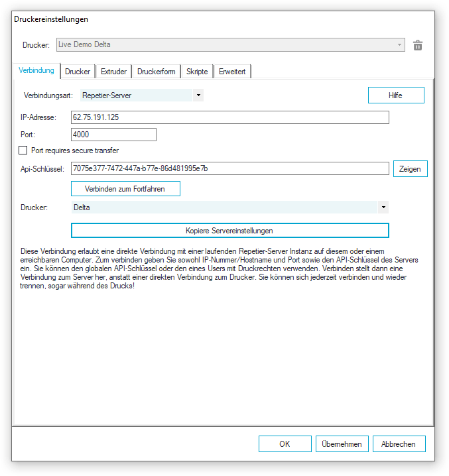Enable Port requires secure transfer checkbox
449x476 pixels.
click(23, 150)
